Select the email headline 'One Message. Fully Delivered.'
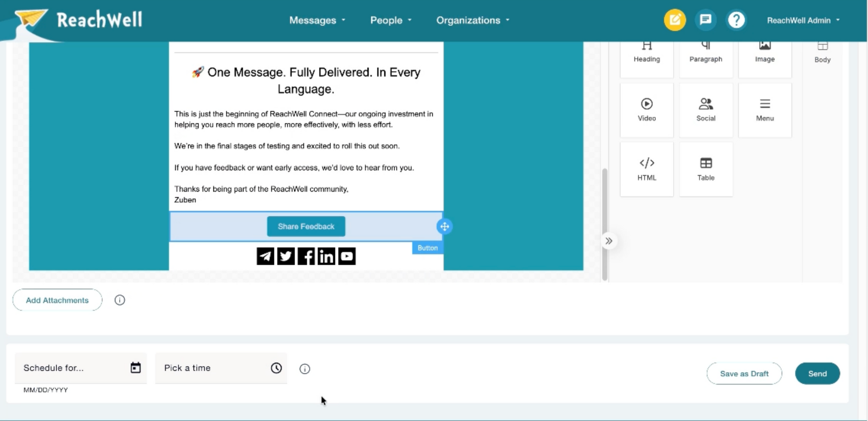Image resolution: width=868 pixels, height=421 pixels. coord(306,80)
